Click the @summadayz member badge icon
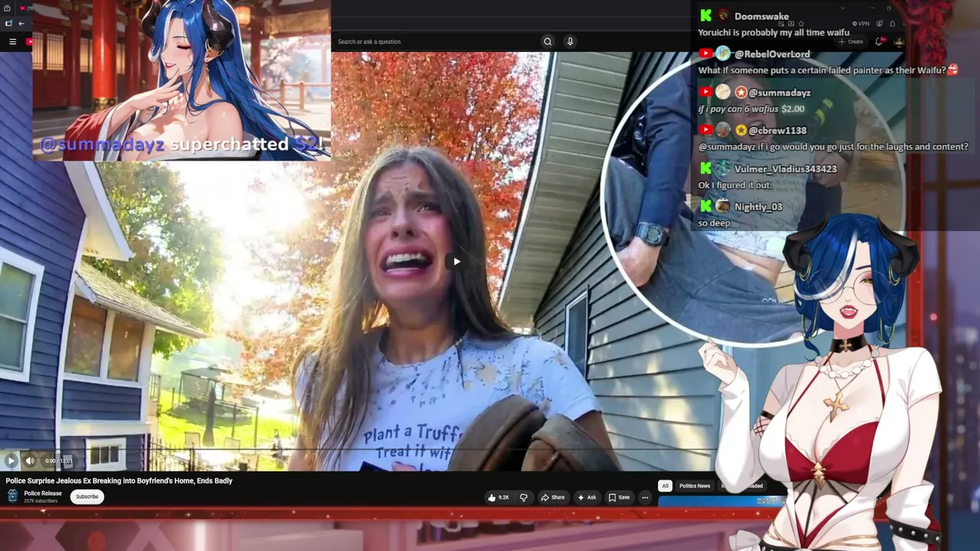 [x=740, y=93]
